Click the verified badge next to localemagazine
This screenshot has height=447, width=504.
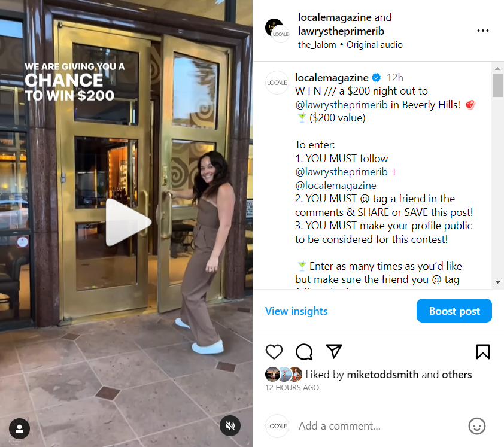click(x=376, y=78)
